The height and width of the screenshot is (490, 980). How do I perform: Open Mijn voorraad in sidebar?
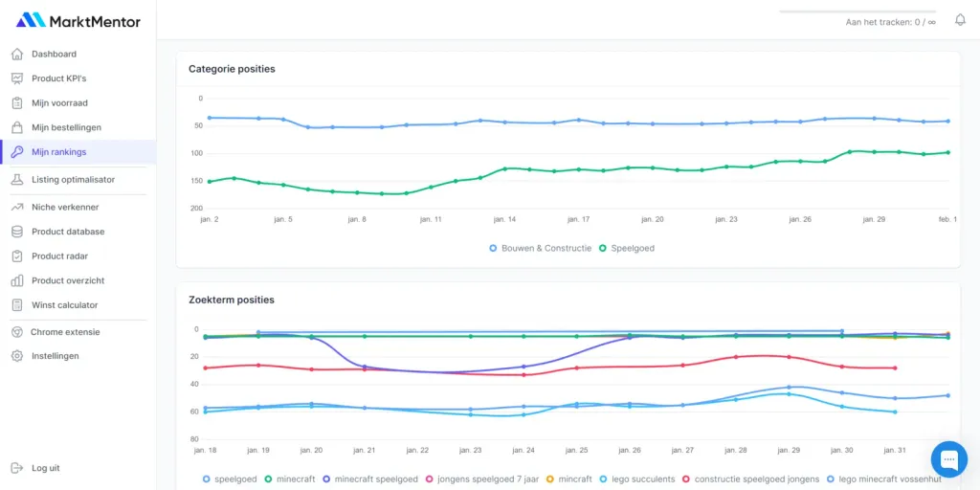(x=60, y=103)
